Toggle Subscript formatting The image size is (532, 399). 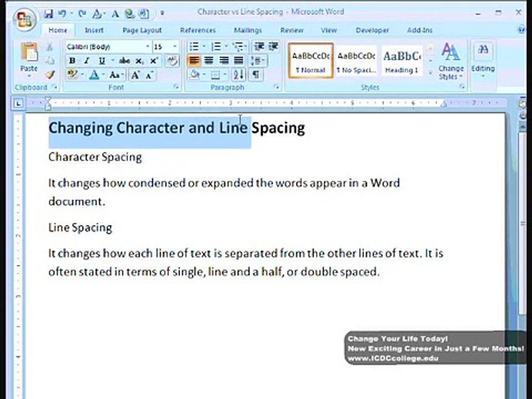pos(139,61)
